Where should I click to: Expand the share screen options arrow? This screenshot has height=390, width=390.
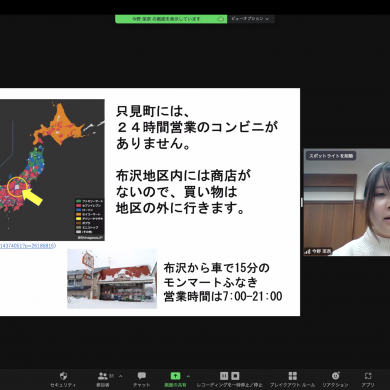[x=188, y=376]
